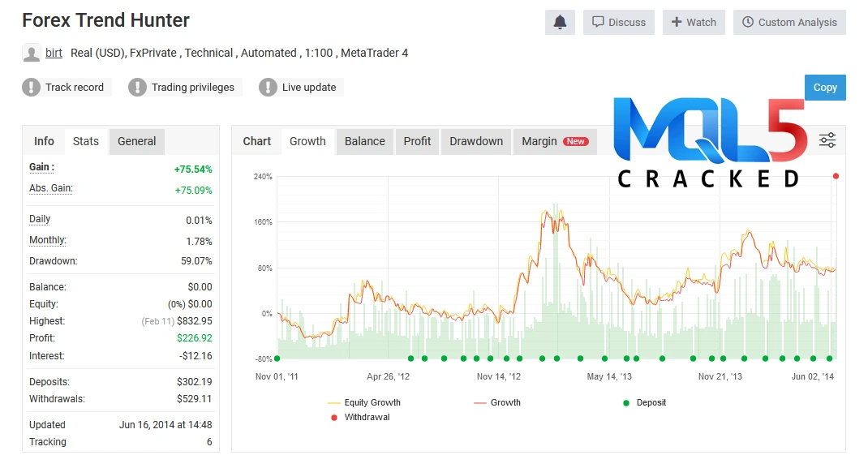This screenshot has width=868, height=468.
Task: Toggle Growth legend series
Action: point(497,403)
